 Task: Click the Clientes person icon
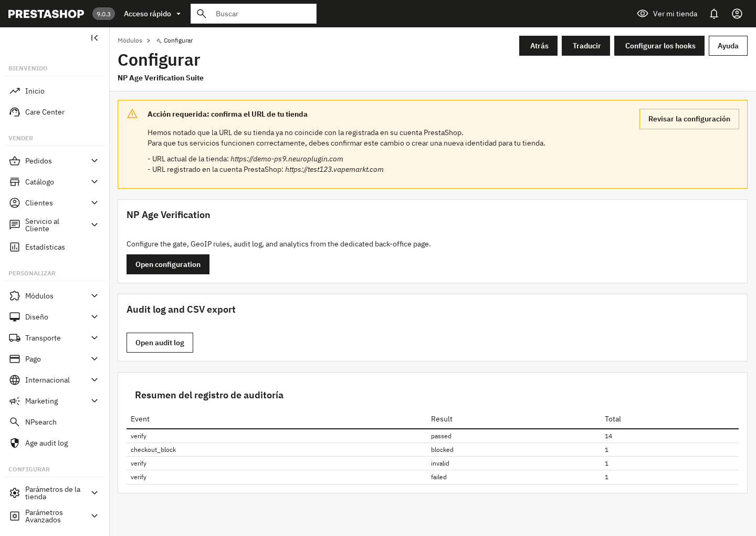(x=15, y=203)
